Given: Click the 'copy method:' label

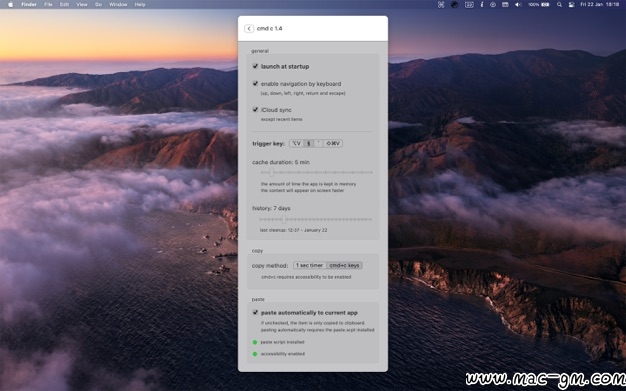Looking at the screenshot, I should [x=270, y=266].
